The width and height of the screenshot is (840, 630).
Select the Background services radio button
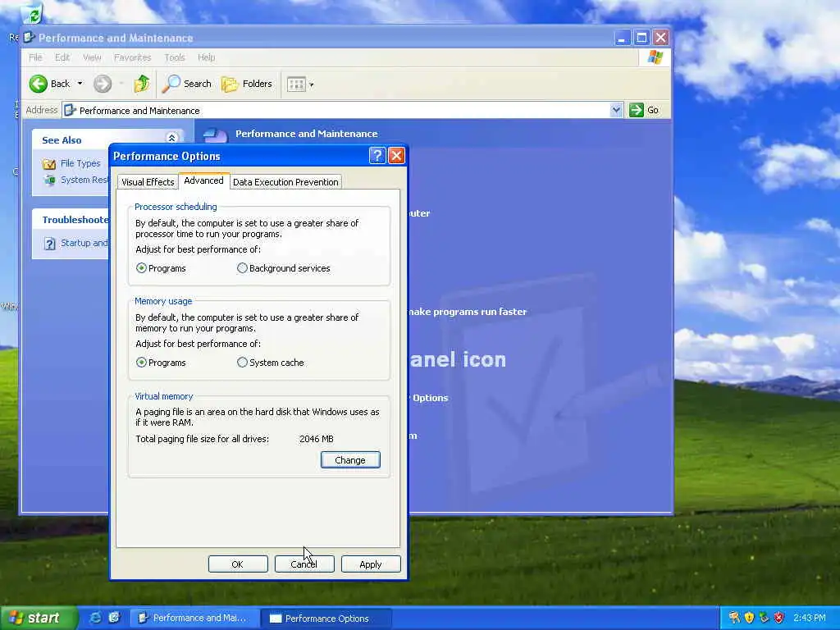[242, 268]
